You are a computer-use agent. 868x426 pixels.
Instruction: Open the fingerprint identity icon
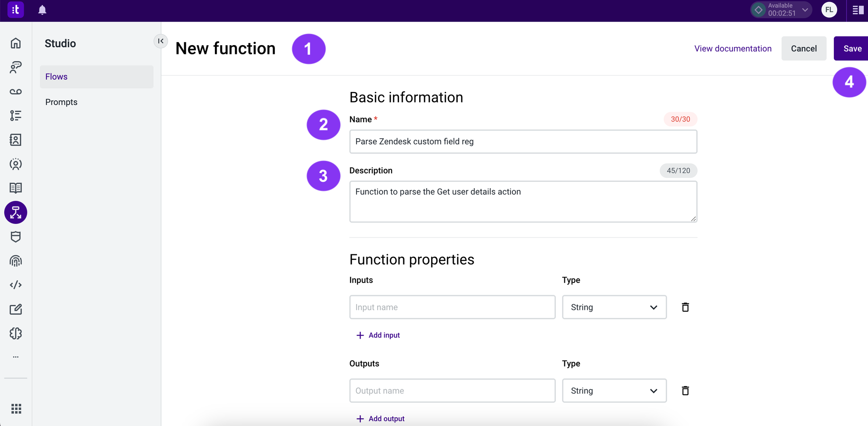(x=16, y=261)
